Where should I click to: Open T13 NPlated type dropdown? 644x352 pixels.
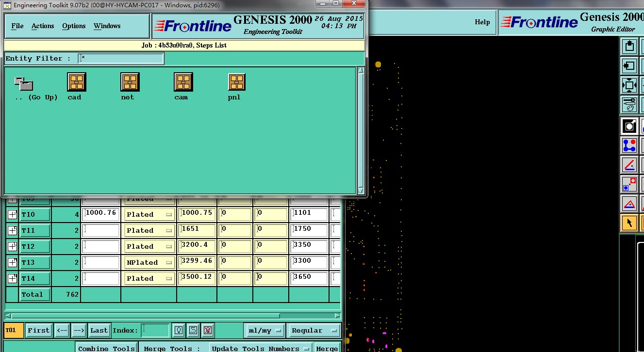pos(149,262)
